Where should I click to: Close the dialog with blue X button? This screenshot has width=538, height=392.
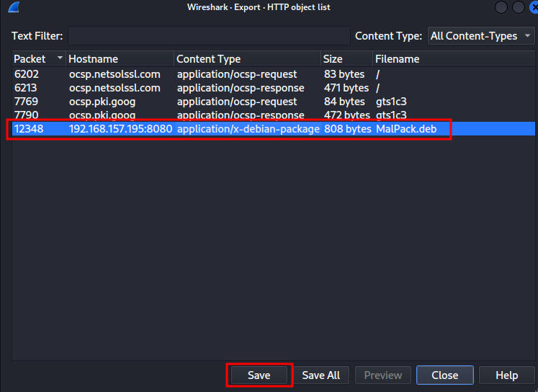pos(534,7)
